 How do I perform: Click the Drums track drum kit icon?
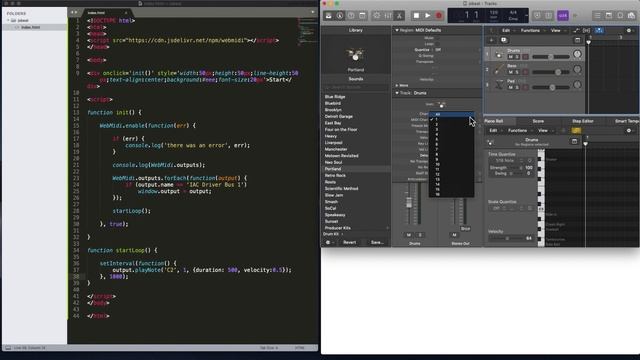(x=499, y=54)
